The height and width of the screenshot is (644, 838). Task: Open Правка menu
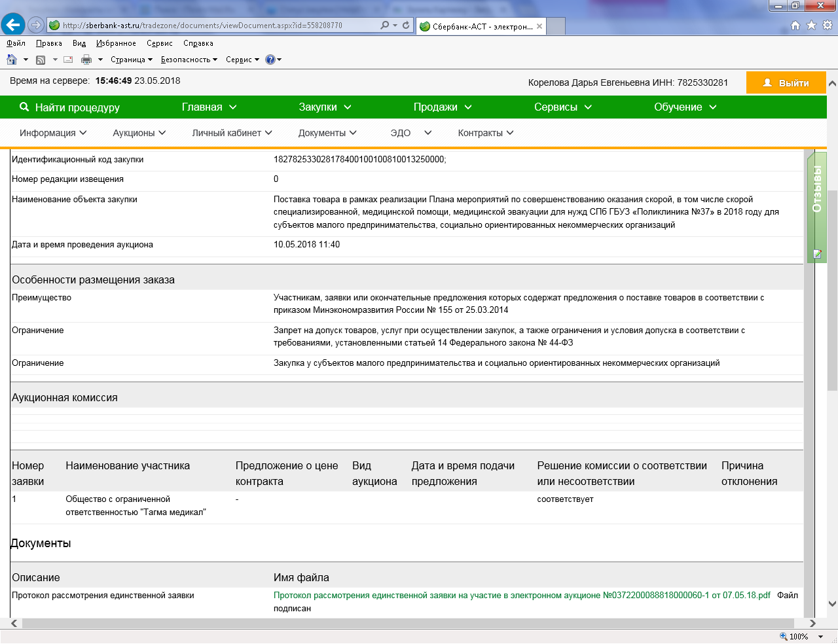click(49, 43)
